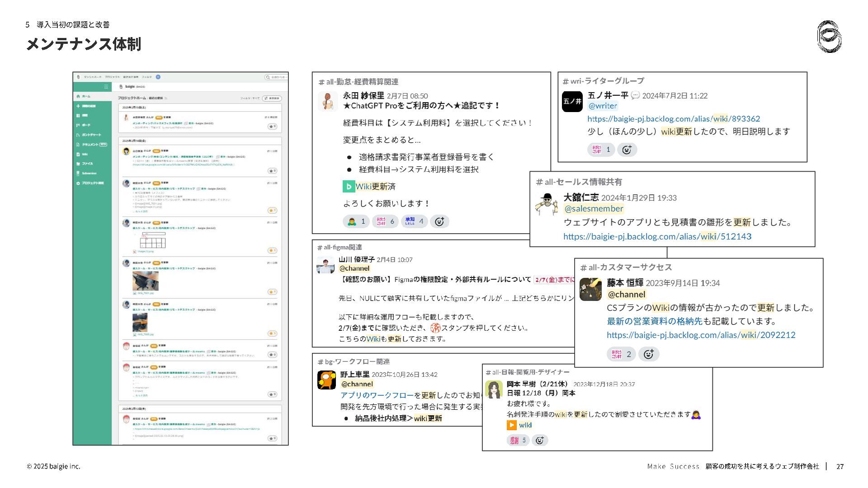Viewport: 868px width, 488px height.
Task: Click the Wiki item in Backlog sidebar
Action: 85,154
